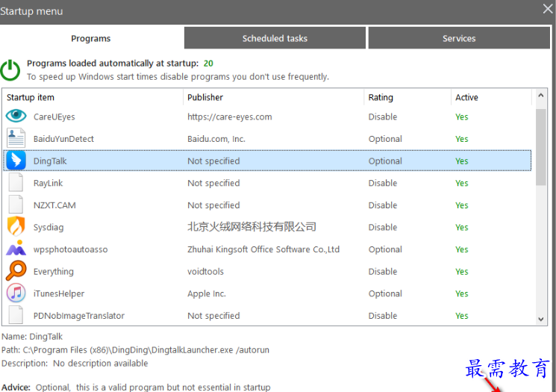The width and height of the screenshot is (556, 392).
Task: Click the Sysdiag orange shield icon
Action: tap(16, 226)
